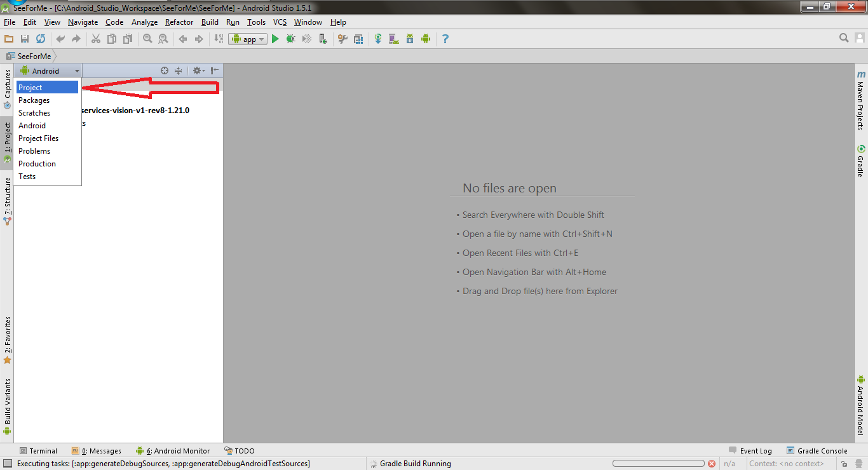This screenshot has width=868, height=470.
Task: Click the Hide Project panel icon
Action: 215,70
